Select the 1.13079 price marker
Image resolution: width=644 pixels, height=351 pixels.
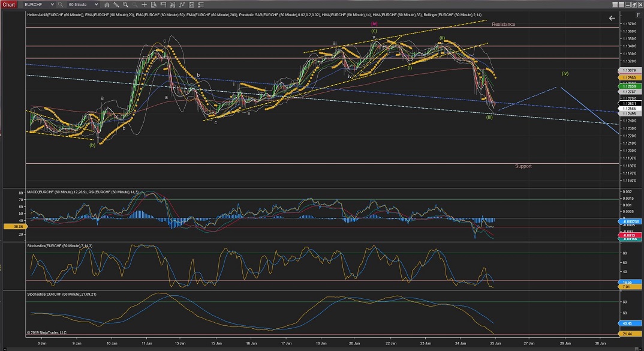(x=629, y=71)
